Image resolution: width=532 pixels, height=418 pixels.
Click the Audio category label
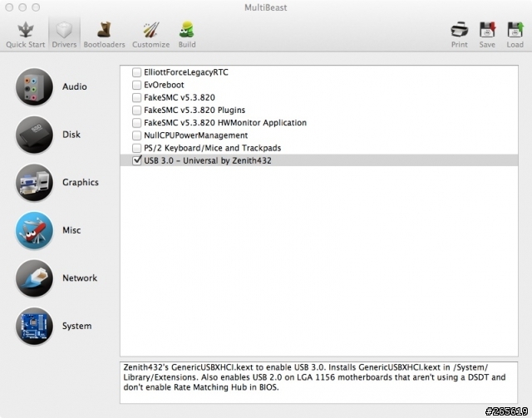(x=75, y=87)
